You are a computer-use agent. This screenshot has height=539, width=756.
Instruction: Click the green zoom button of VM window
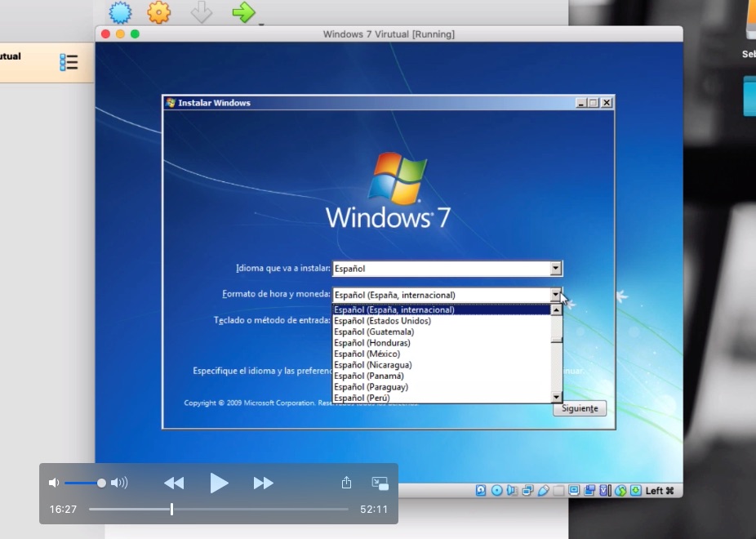135,33
